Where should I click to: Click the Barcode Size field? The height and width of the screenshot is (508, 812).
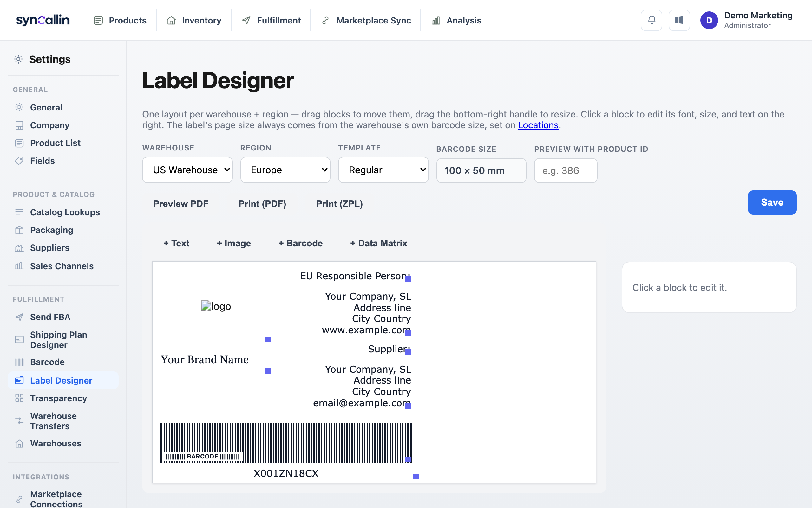click(481, 171)
